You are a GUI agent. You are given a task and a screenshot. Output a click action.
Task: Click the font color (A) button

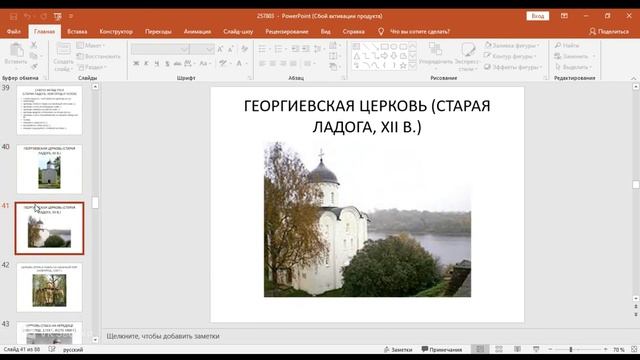239,63
